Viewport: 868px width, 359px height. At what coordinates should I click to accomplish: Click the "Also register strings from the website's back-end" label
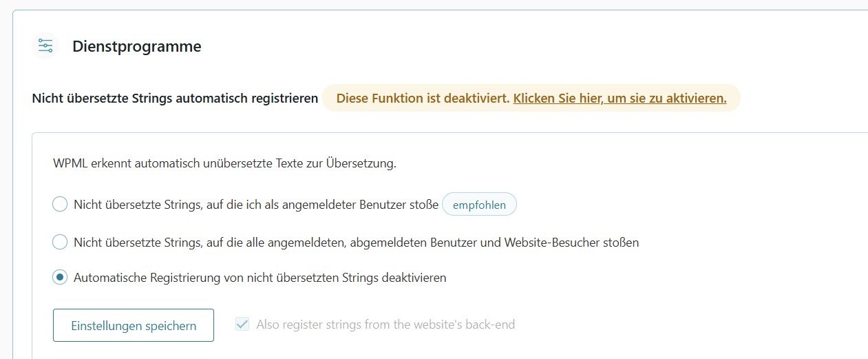385,325
